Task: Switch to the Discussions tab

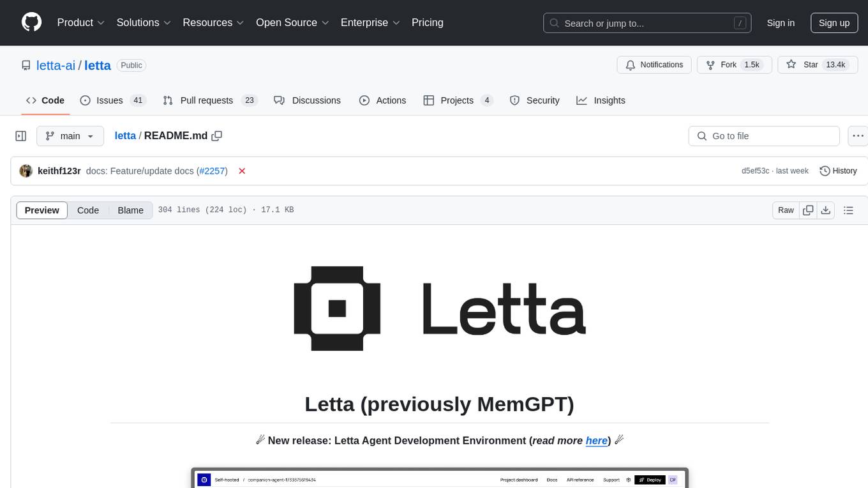Action: 307,100
